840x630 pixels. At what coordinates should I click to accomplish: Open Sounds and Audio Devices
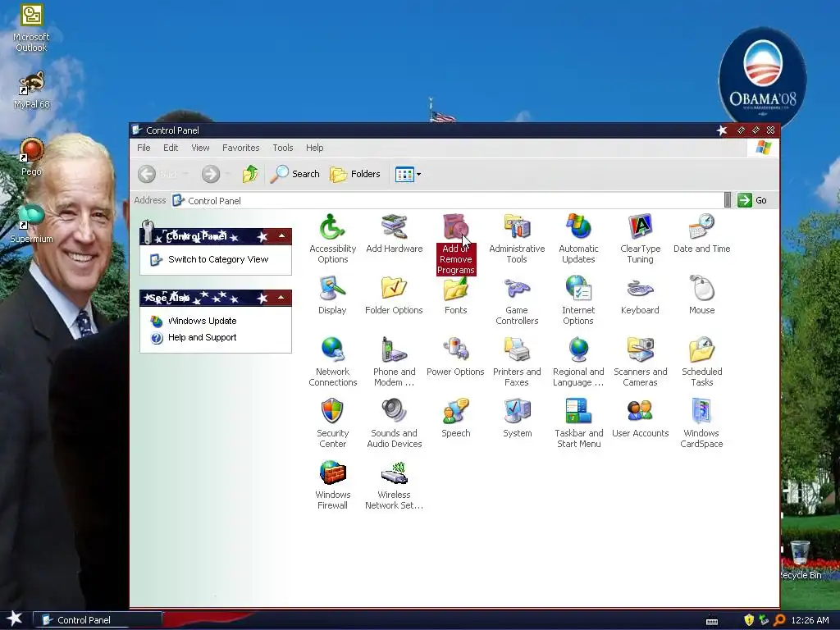tap(395, 423)
